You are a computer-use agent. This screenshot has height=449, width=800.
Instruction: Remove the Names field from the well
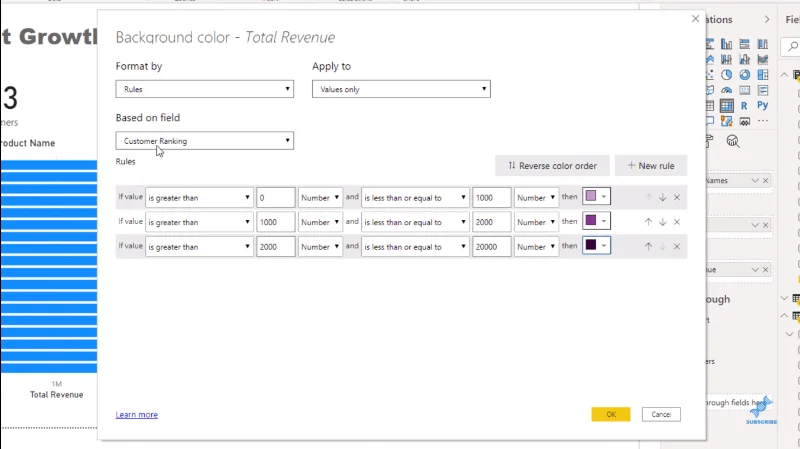tap(765, 181)
